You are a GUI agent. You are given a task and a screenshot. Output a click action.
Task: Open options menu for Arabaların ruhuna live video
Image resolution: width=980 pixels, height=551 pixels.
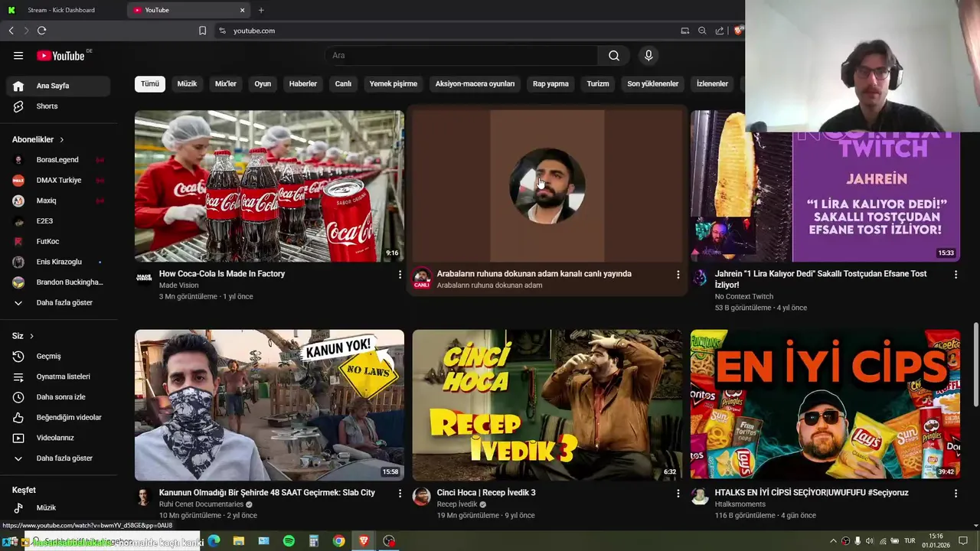pos(678,274)
